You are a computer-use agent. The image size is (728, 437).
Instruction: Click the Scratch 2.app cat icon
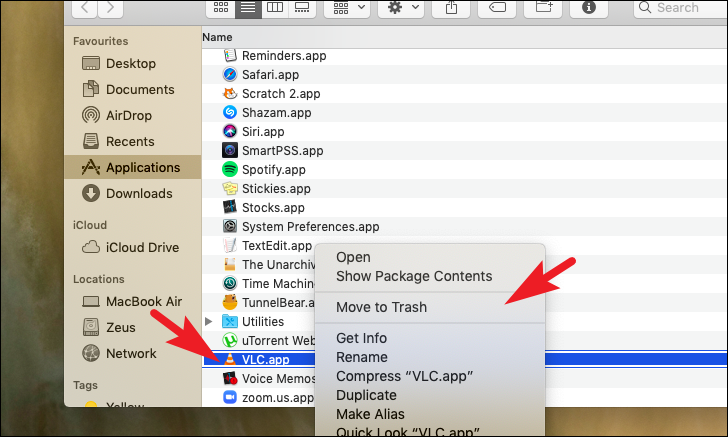point(230,93)
